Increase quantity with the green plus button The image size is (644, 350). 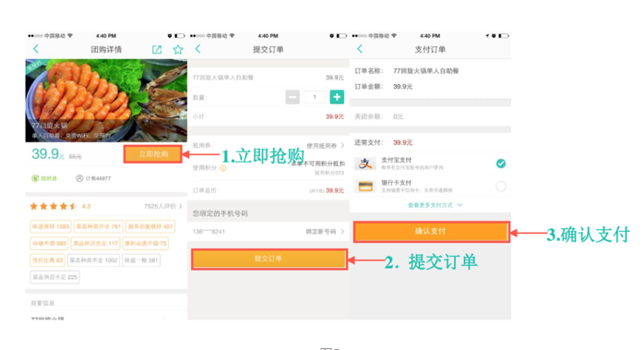tap(337, 97)
